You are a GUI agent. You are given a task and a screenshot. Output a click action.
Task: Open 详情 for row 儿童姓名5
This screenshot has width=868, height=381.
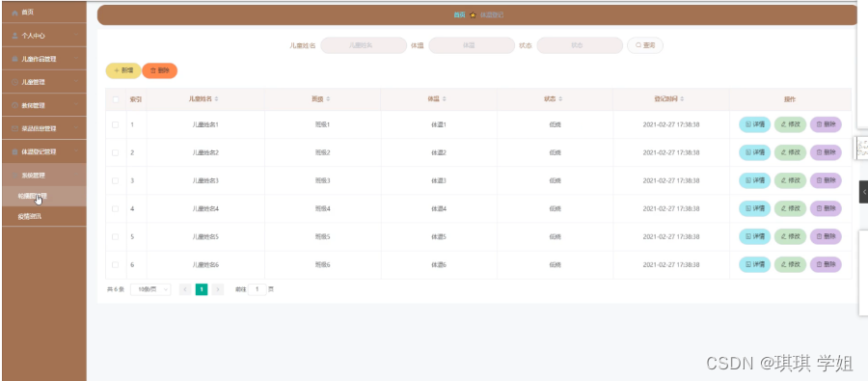754,236
